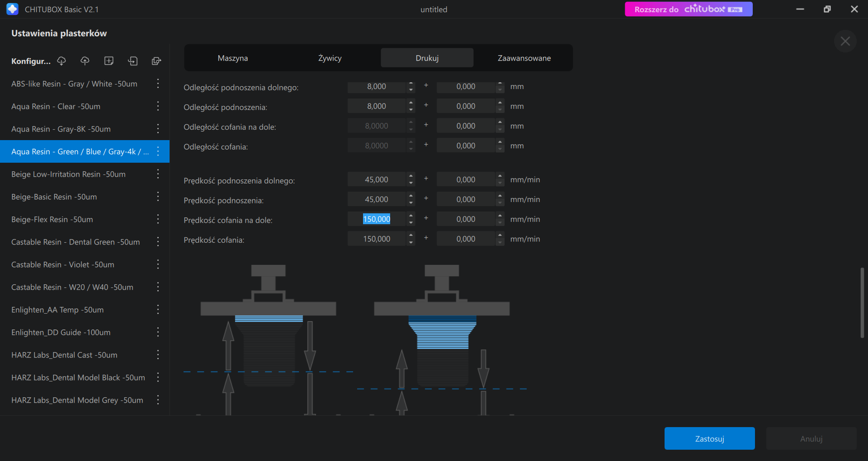
Task: Edit Odległość cofania na dole second value field
Action: coord(466,126)
